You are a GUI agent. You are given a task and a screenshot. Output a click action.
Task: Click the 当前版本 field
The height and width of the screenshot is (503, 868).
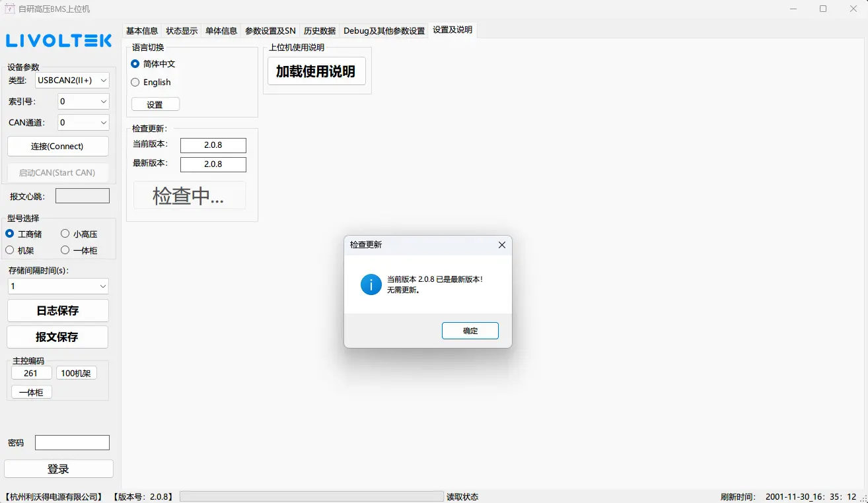213,145
